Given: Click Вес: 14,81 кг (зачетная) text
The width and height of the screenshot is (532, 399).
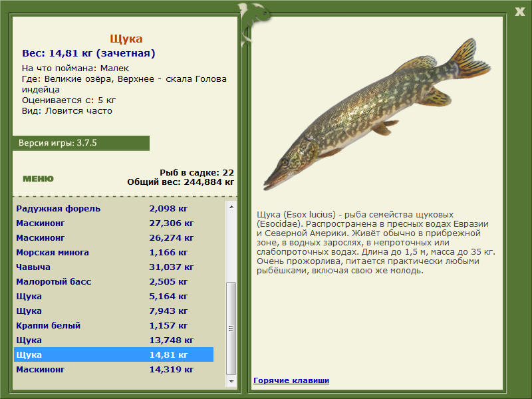Looking at the screenshot, I should (88, 53).
